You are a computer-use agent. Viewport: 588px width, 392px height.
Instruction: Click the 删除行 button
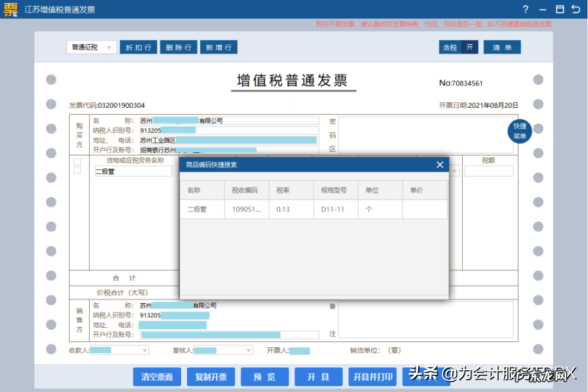coord(178,47)
